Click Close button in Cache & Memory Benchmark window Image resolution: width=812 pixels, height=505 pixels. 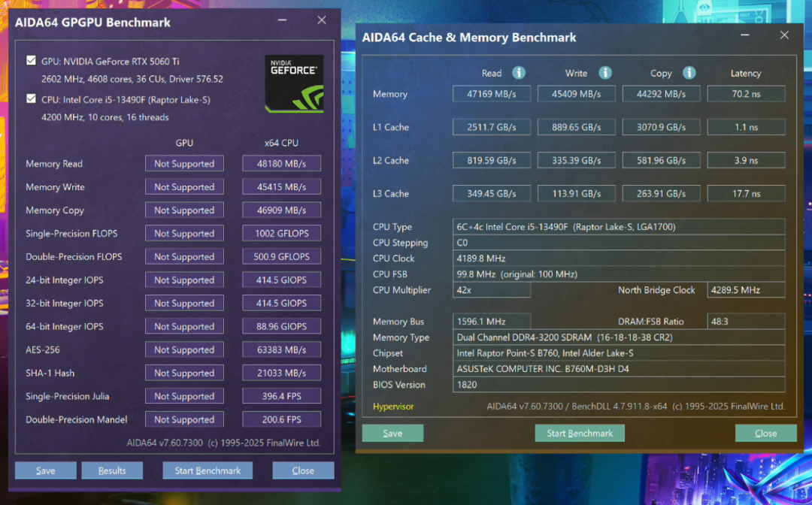tap(765, 433)
